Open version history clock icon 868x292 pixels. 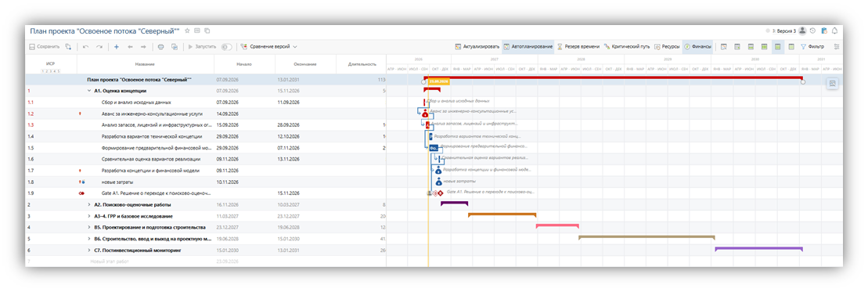pos(812,31)
